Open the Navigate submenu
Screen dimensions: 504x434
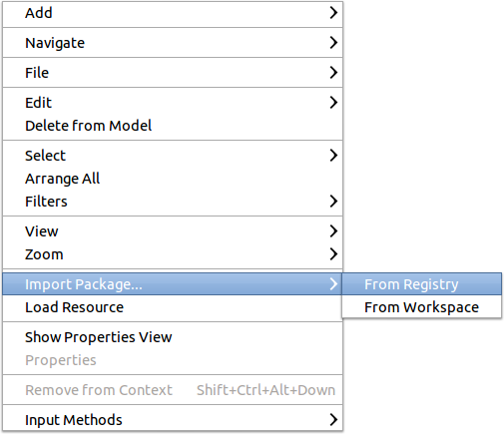pyautogui.click(x=173, y=43)
